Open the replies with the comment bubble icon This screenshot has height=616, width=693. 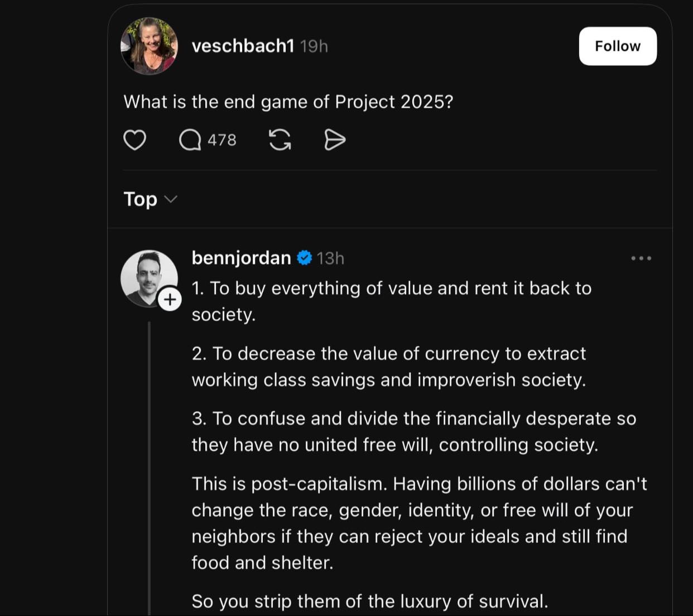click(190, 141)
